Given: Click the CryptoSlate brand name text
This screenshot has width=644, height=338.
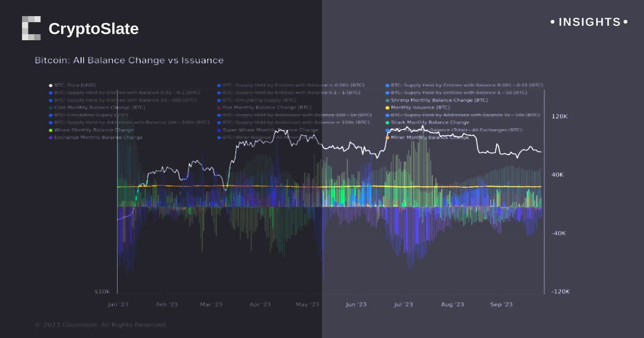Looking at the screenshot, I should [x=93, y=29].
